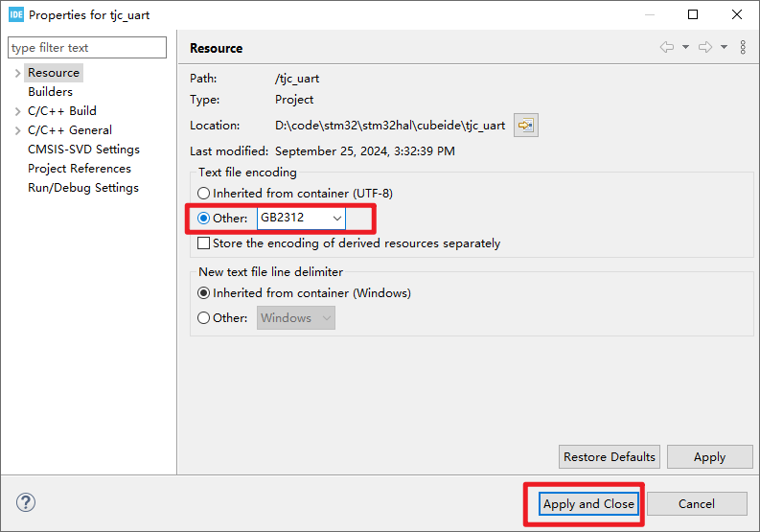This screenshot has height=532, width=760.
Task: Click the Show In System Explorer icon
Action: coord(525,126)
